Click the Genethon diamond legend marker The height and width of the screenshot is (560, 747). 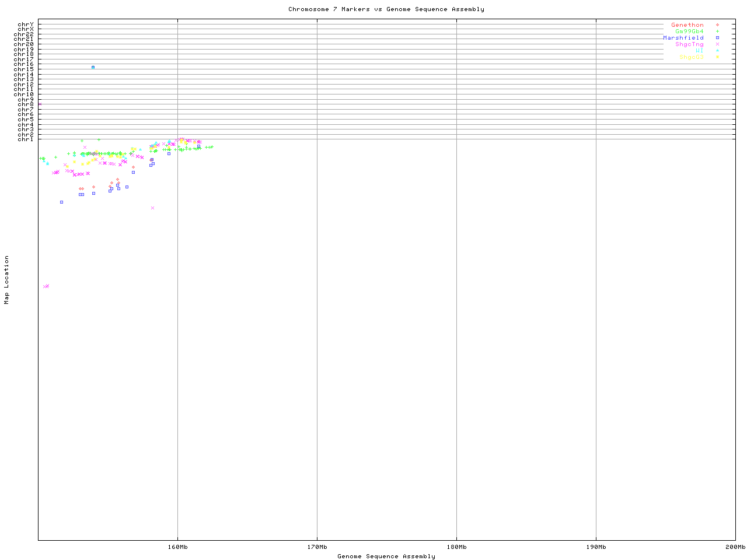pos(717,25)
